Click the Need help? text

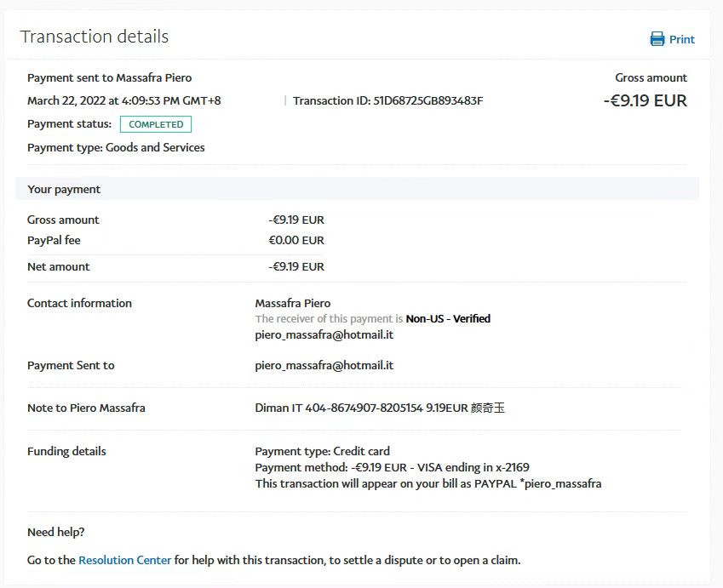56,533
